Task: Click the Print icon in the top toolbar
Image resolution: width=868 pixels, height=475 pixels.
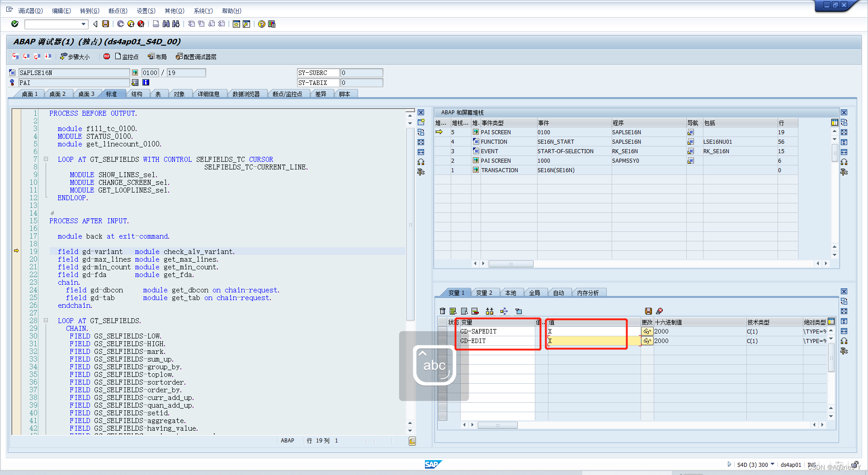Action: [156, 24]
